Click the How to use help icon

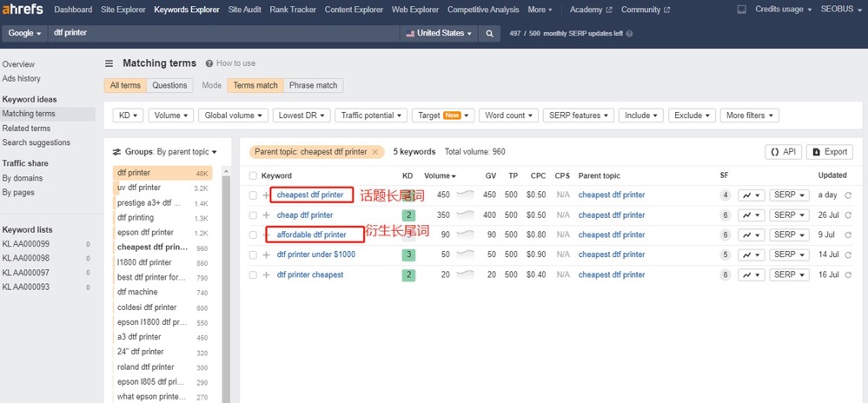[x=209, y=63]
